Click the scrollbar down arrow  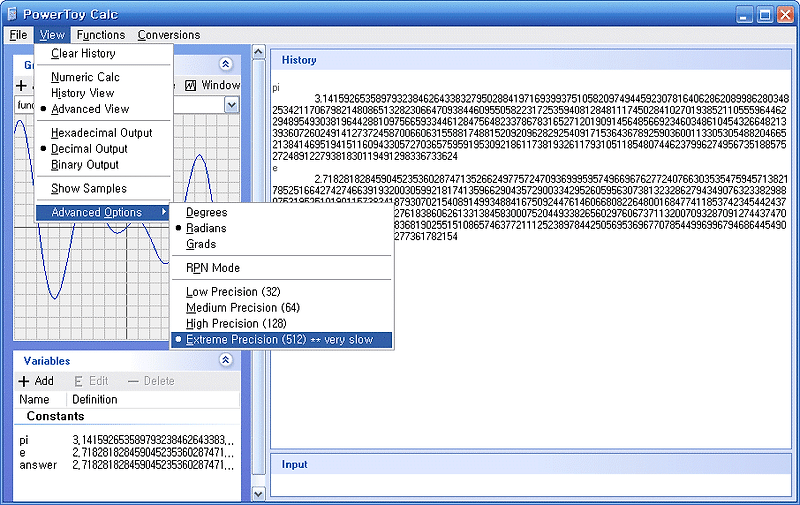259,494
